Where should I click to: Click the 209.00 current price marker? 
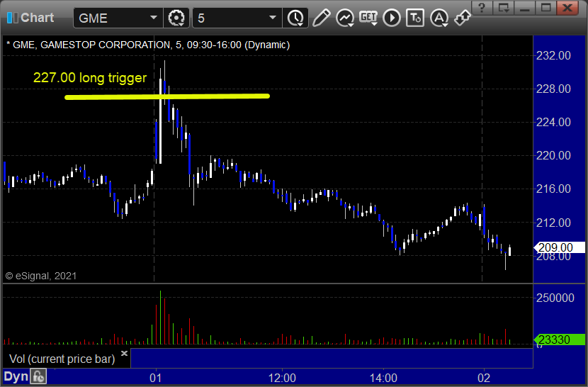(x=559, y=247)
